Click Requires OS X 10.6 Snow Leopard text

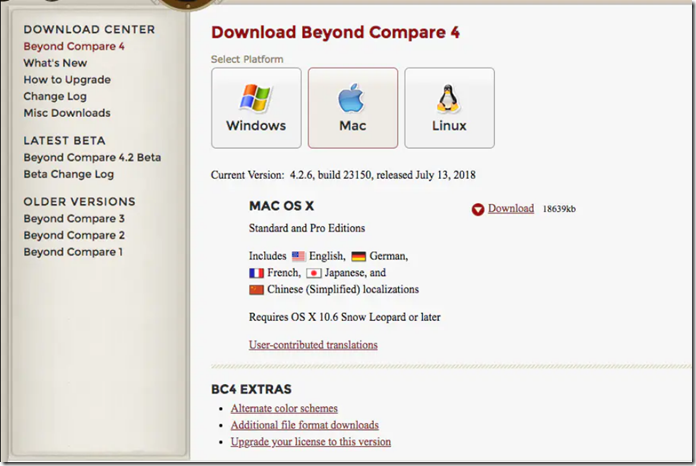[344, 317]
